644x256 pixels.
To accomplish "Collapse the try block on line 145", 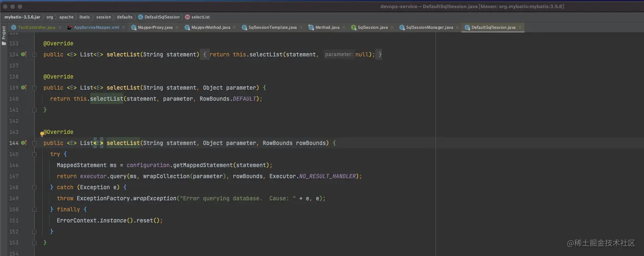I will pyautogui.click(x=34, y=154).
